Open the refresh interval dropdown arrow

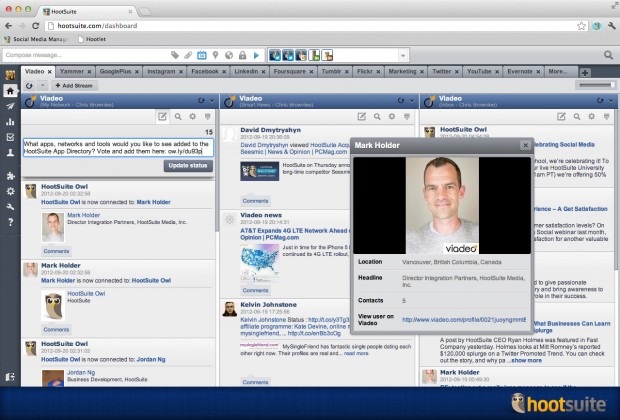[x=43, y=85]
